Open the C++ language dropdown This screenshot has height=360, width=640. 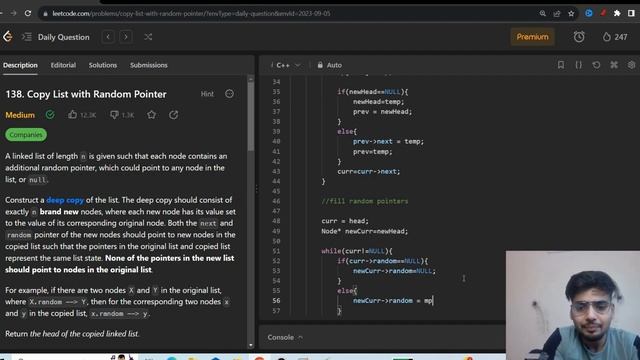(288, 65)
